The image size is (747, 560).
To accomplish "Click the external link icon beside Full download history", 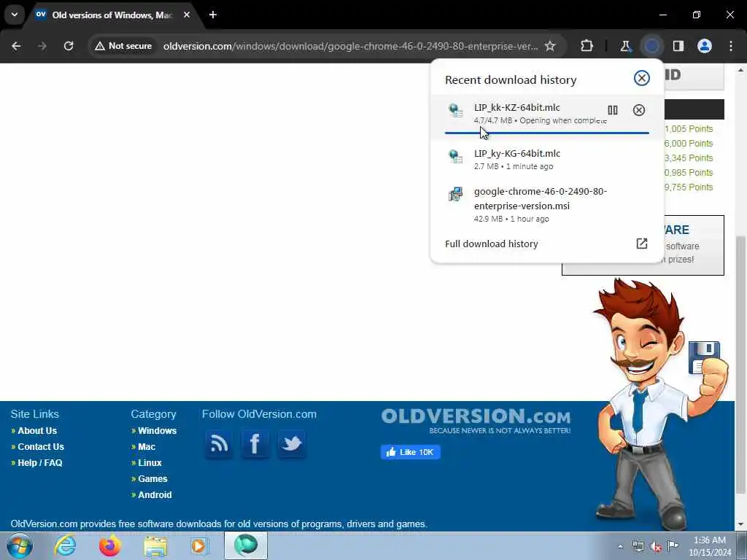I will 642,244.
